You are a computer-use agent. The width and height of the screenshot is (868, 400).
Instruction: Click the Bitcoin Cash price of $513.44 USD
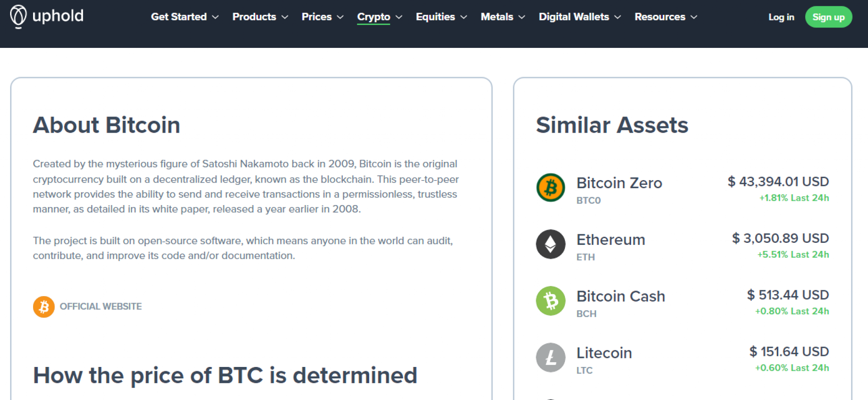(x=787, y=295)
